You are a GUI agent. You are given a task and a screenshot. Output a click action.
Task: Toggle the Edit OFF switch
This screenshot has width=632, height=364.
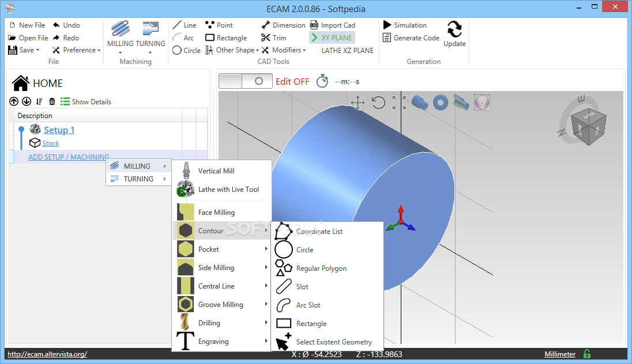pyautogui.click(x=246, y=81)
